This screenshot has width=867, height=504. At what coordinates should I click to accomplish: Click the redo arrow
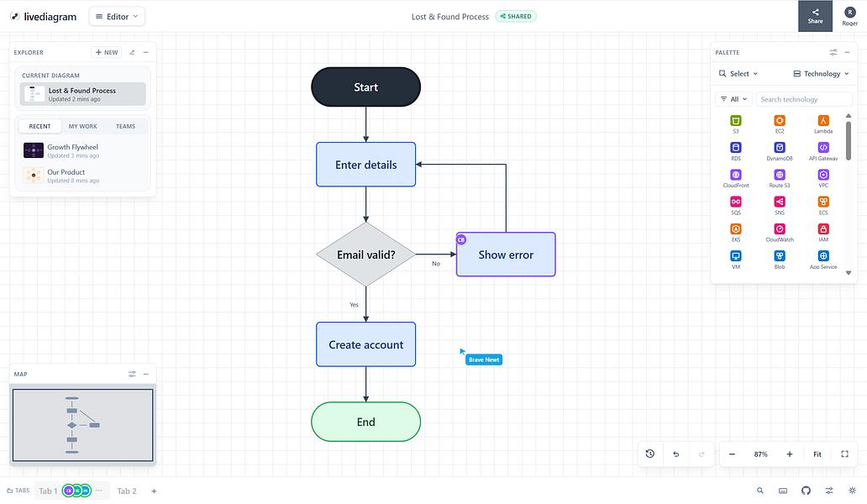pyautogui.click(x=701, y=454)
